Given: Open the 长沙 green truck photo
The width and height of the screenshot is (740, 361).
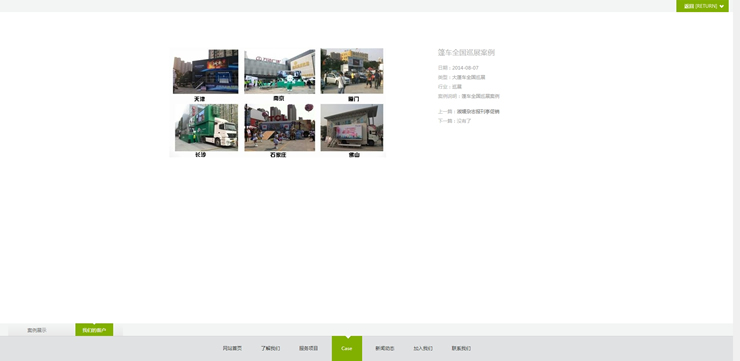Looking at the screenshot, I should (206, 127).
